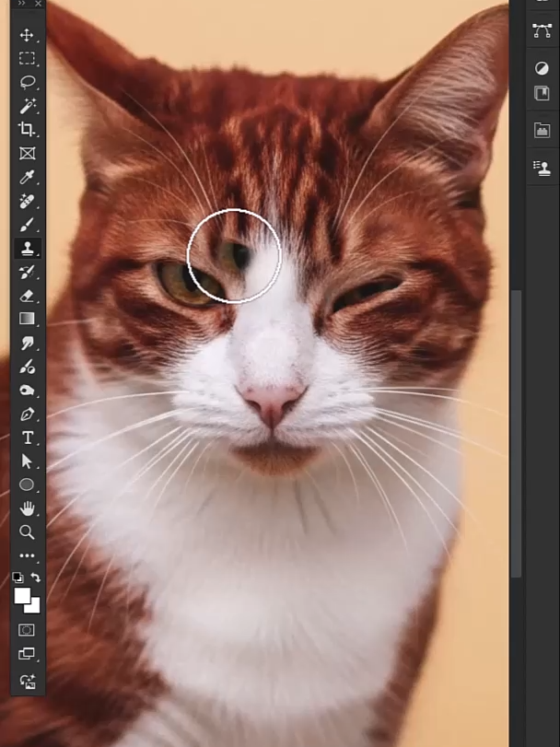Click the canvas vertical scrollbar
Image resolution: width=560 pixels, height=747 pixels.
[x=516, y=434]
